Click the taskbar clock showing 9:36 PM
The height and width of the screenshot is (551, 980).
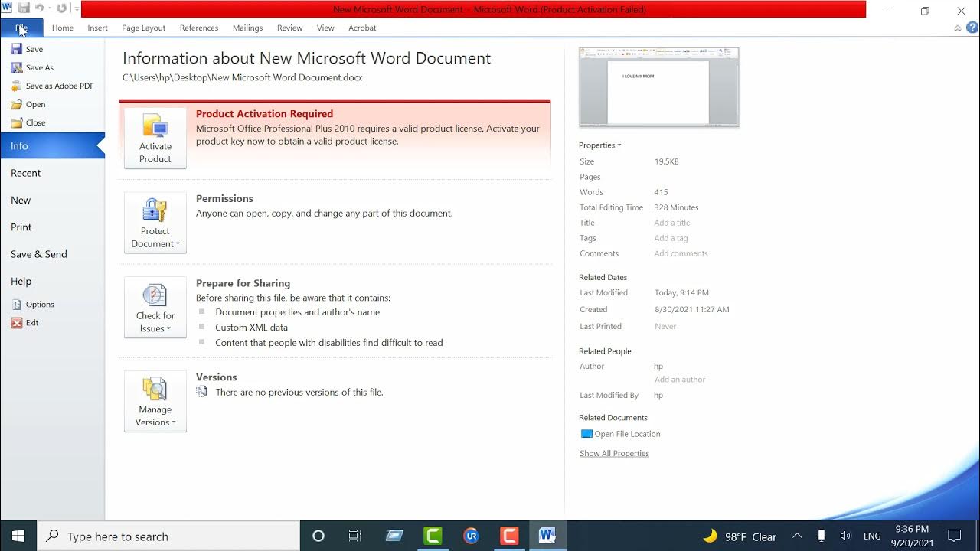(x=912, y=536)
